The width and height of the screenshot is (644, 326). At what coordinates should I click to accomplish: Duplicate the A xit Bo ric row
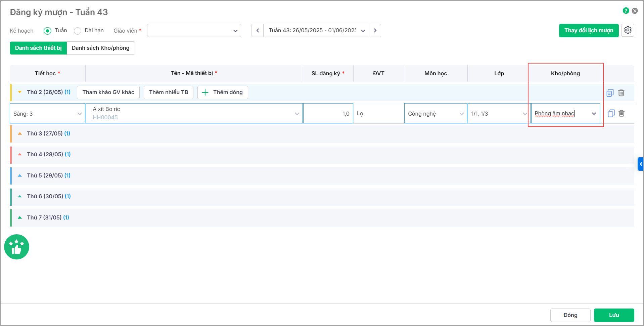click(x=611, y=114)
